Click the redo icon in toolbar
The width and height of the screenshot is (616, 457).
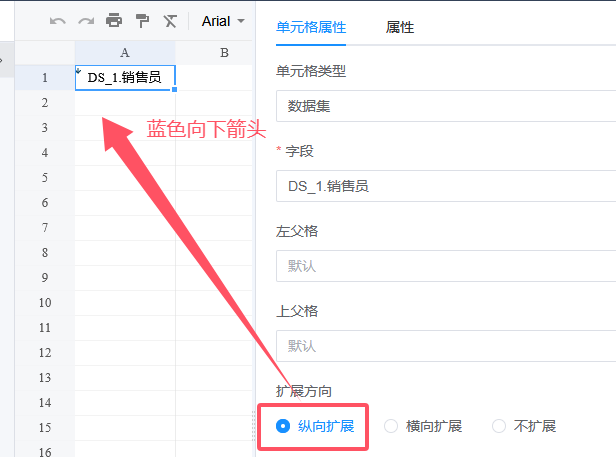point(86,21)
